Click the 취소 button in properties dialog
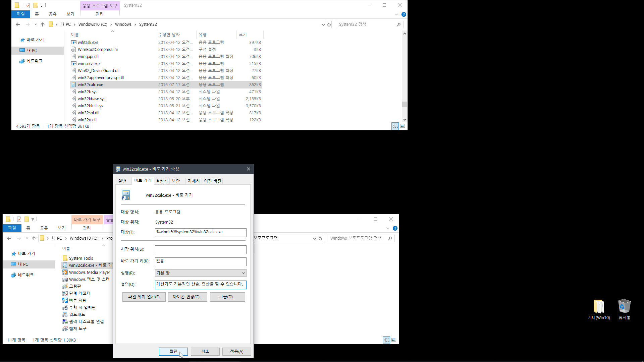Viewport: 644px width, 362px height. [x=205, y=351]
